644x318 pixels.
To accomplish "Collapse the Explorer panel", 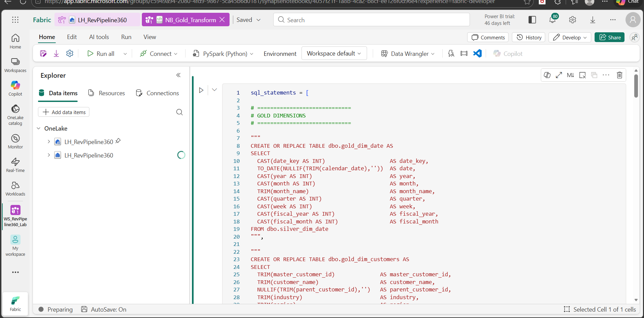I will point(178,75).
